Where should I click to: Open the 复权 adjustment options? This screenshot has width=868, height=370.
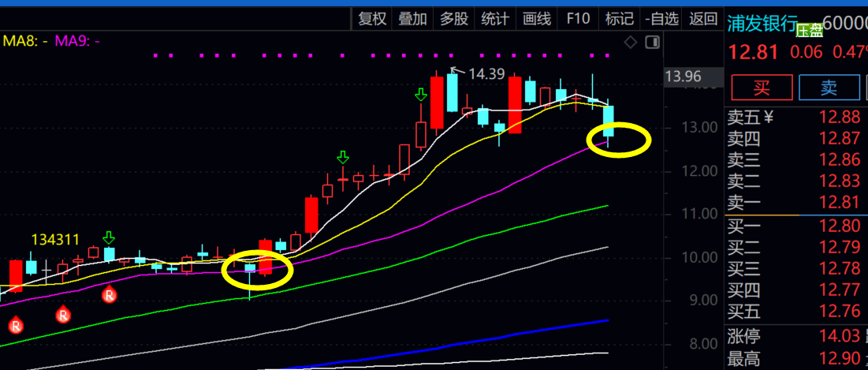[373, 19]
